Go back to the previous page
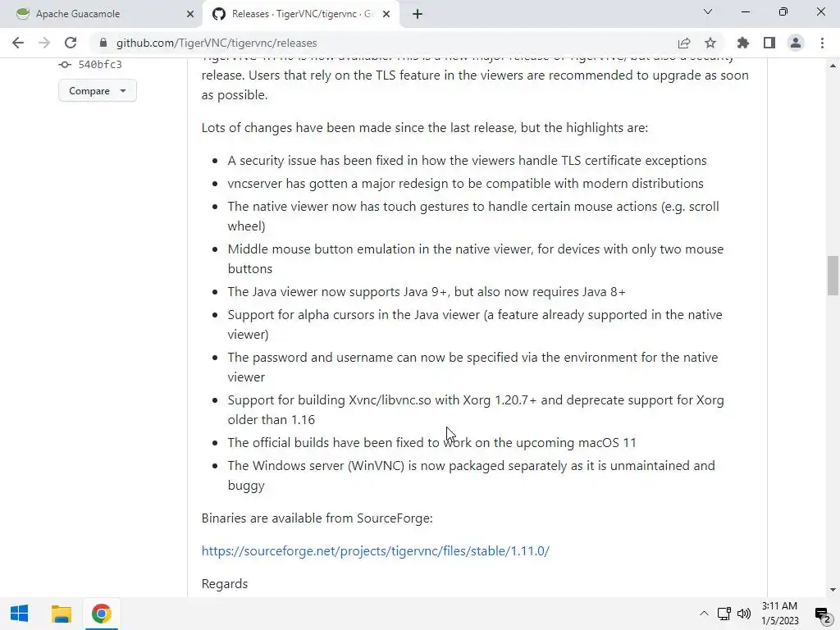This screenshot has height=630, width=840. coord(18,43)
